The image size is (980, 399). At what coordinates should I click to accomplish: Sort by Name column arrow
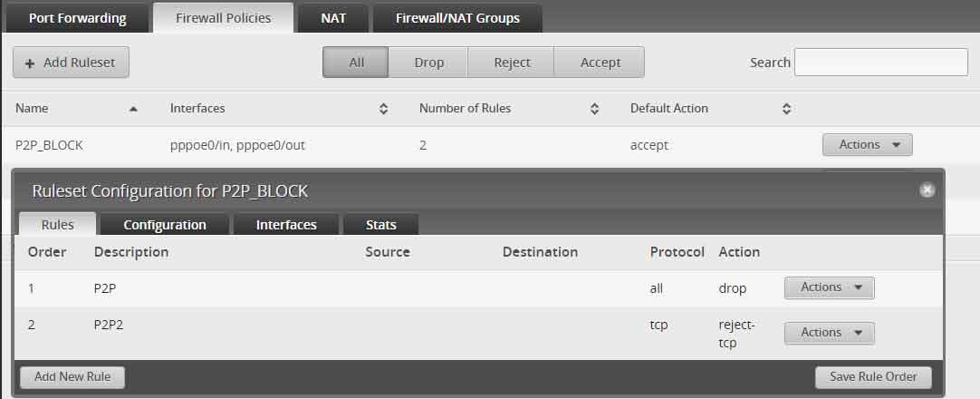(x=132, y=109)
